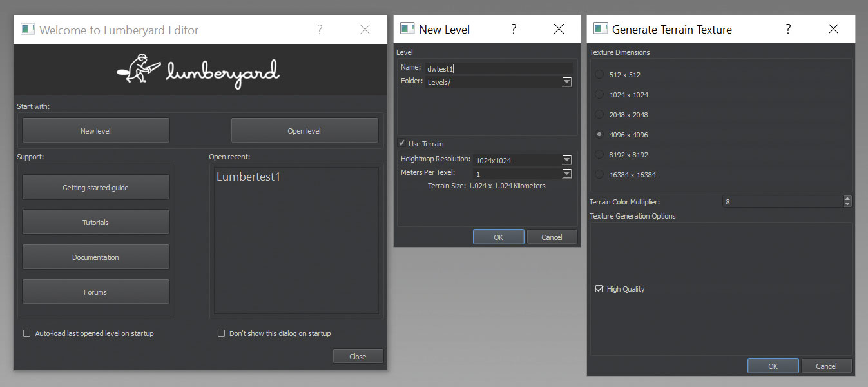Screen dimensions: 868x387
Task: Select 4096 x 4096 texture dimension
Action: click(599, 134)
